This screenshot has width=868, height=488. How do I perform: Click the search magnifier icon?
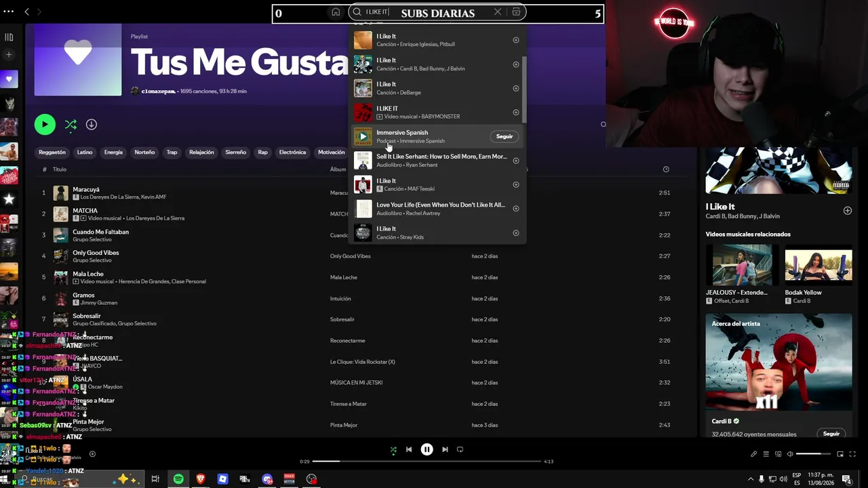pos(357,12)
